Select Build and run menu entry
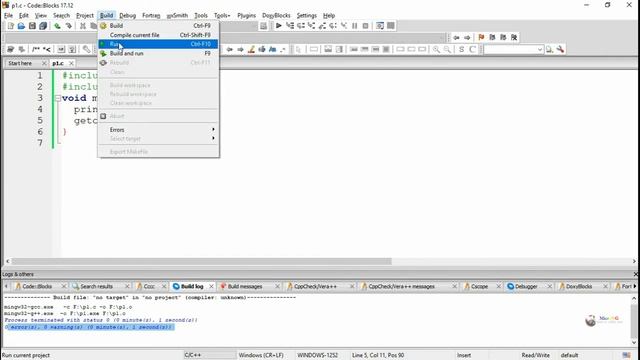 (x=158, y=53)
